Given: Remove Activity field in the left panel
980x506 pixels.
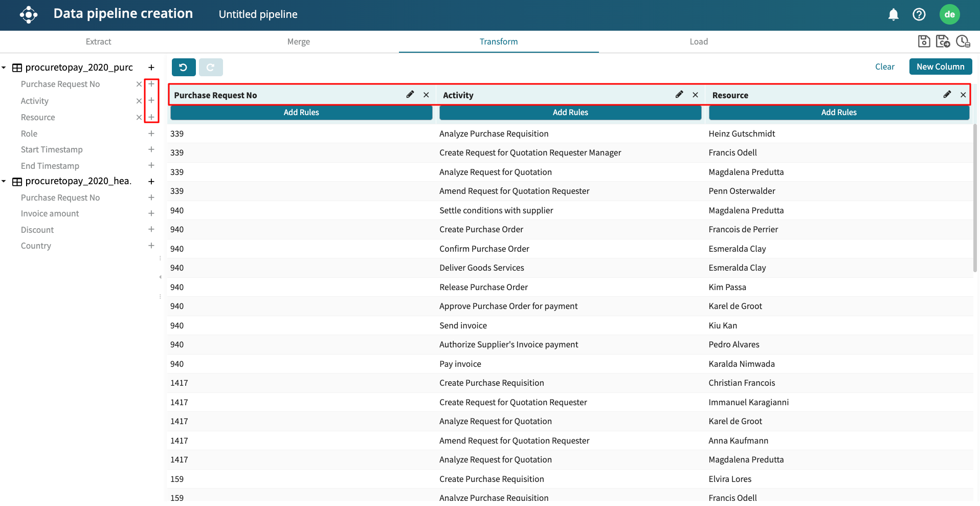Looking at the screenshot, I should [139, 101].
